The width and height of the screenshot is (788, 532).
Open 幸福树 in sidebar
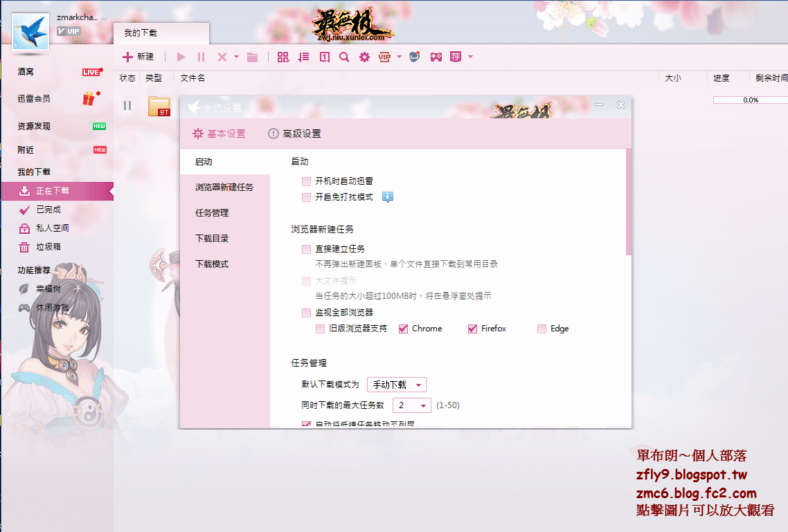(x=48, y=288)
